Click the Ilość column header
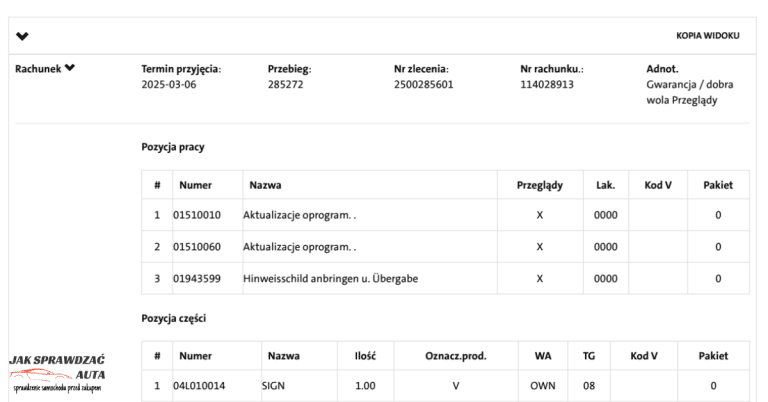Viewport: 768px width, 402px height. tap(365, 356)
